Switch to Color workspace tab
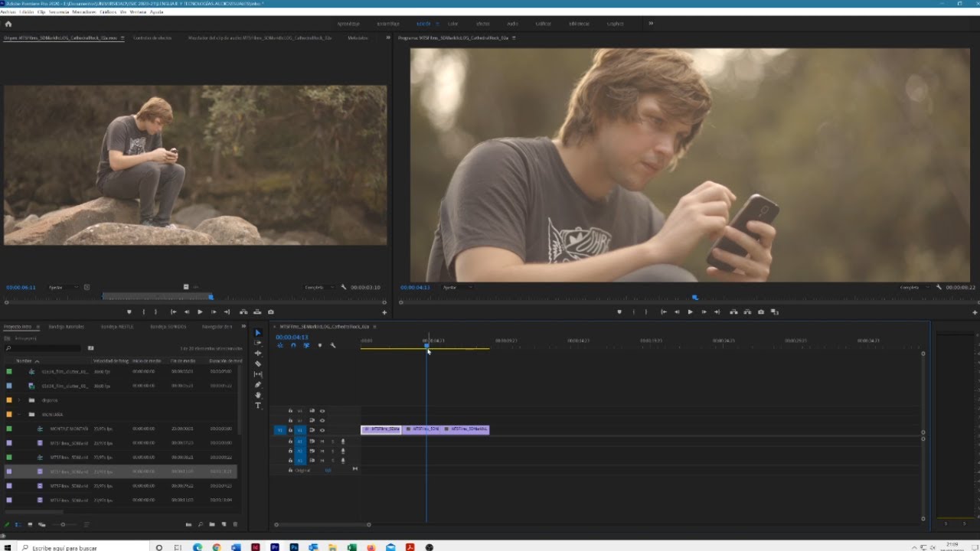 point(453,24)
